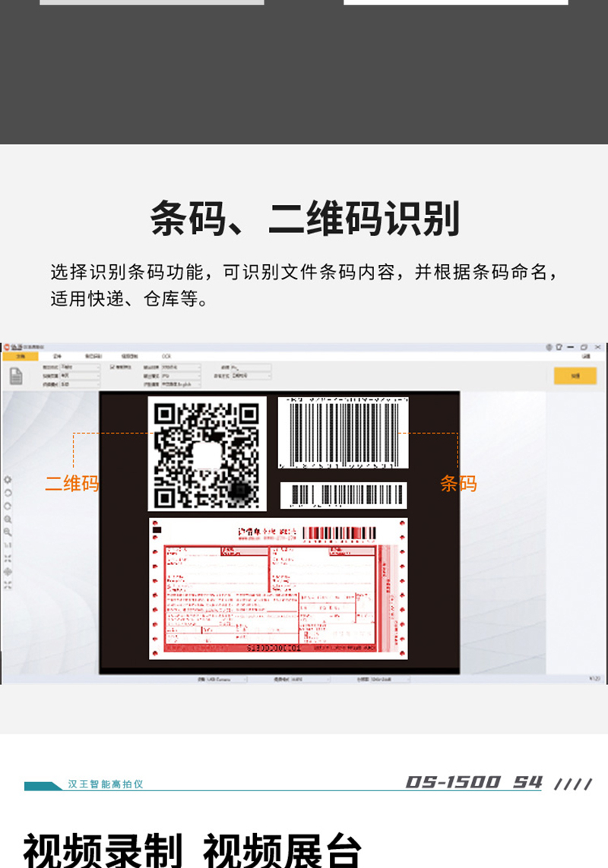Select the 1:1 actual size icon
The height and width of the screenshot is (868, 608).
(x=8, y=545)
